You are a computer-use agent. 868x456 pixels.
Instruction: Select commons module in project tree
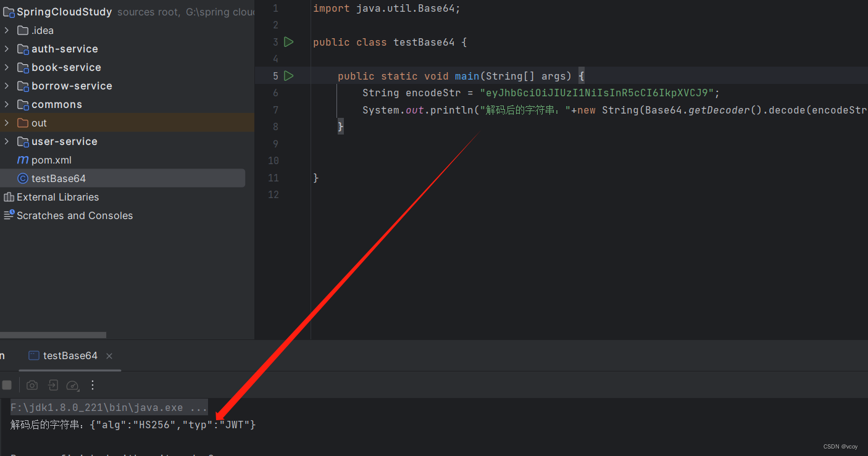point(57,104)
